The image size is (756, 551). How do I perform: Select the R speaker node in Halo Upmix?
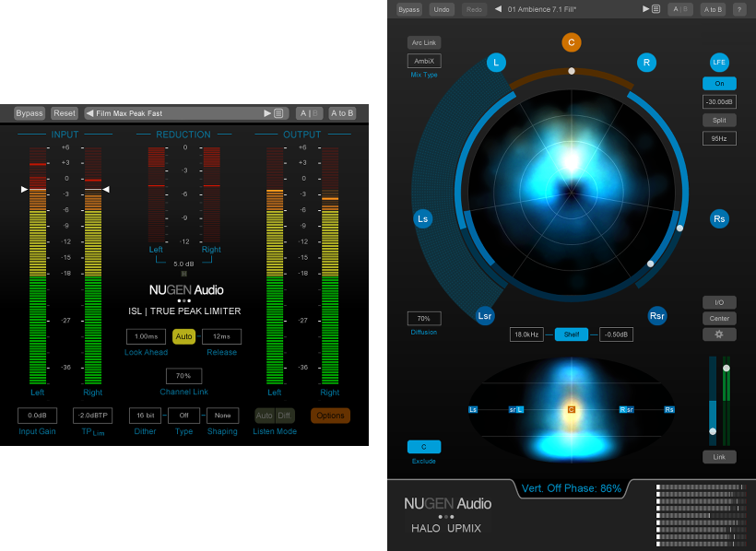click(x=646, y=63)
